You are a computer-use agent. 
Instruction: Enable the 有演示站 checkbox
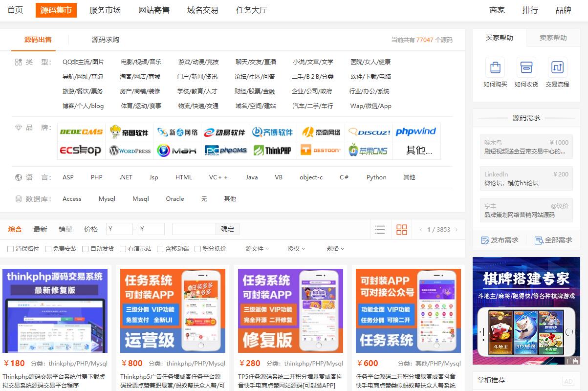click(123, 249)
